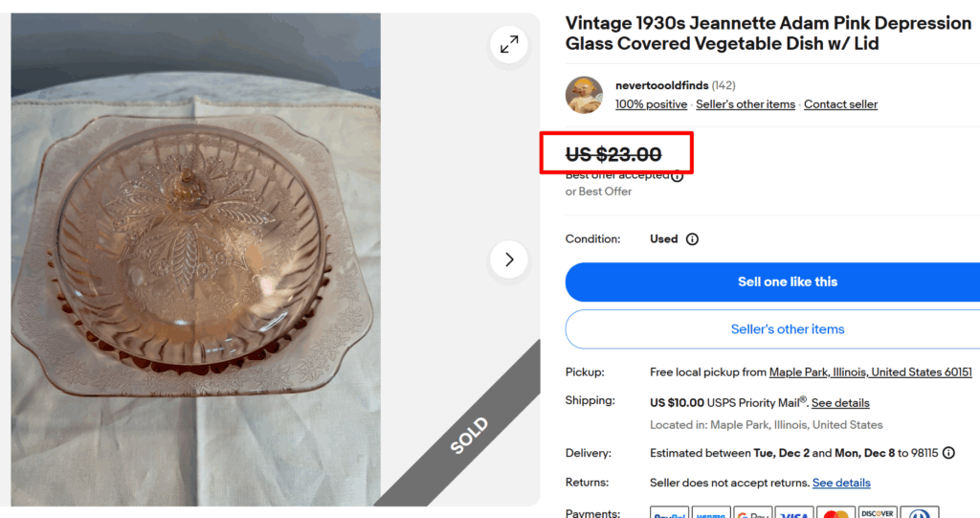Click info icon beside Best offer accepted

coord(678,175)
